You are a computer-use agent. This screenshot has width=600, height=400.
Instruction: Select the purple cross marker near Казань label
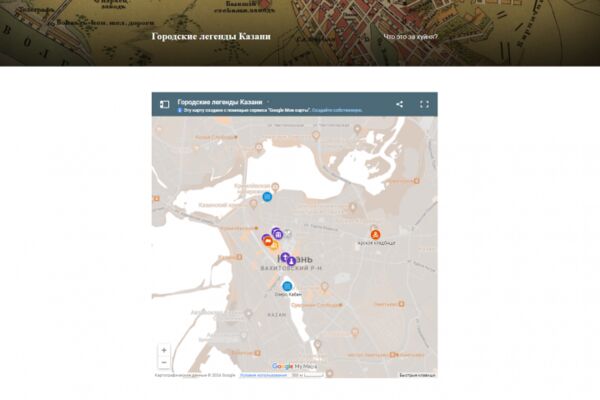(x=285, y=257)
